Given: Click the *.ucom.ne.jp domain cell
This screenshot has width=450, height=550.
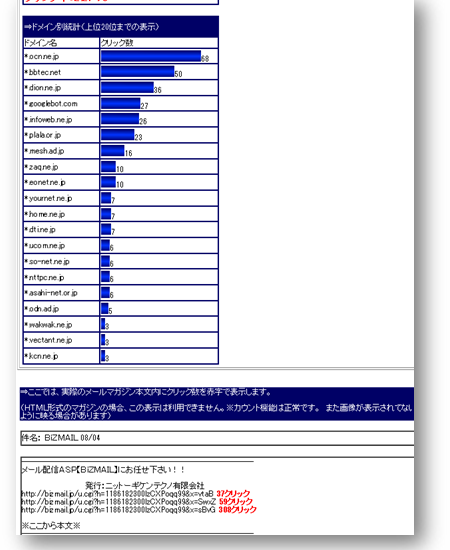Looking at the screenshot, I should [61, 246].
